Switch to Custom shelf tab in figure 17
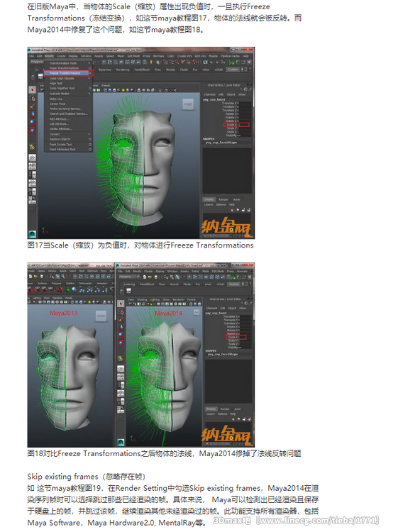The image size is (403, 532). (x=233, y=70)
